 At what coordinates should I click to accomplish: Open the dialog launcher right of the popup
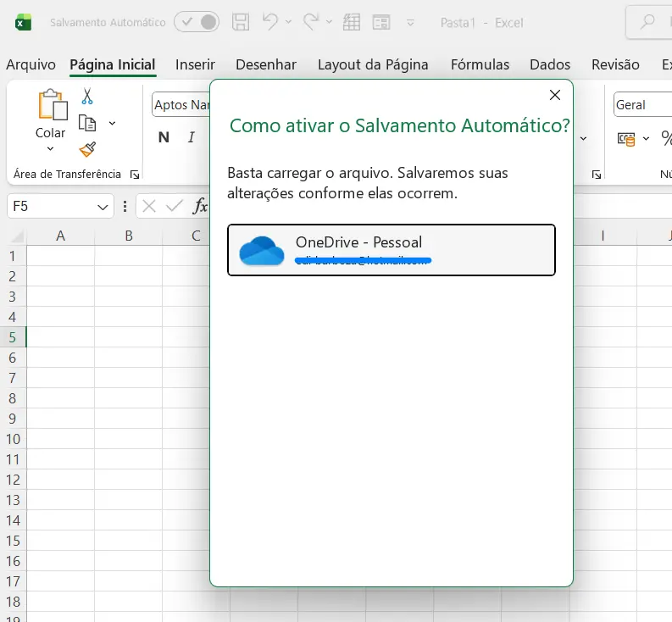click(x=596, y=175)
